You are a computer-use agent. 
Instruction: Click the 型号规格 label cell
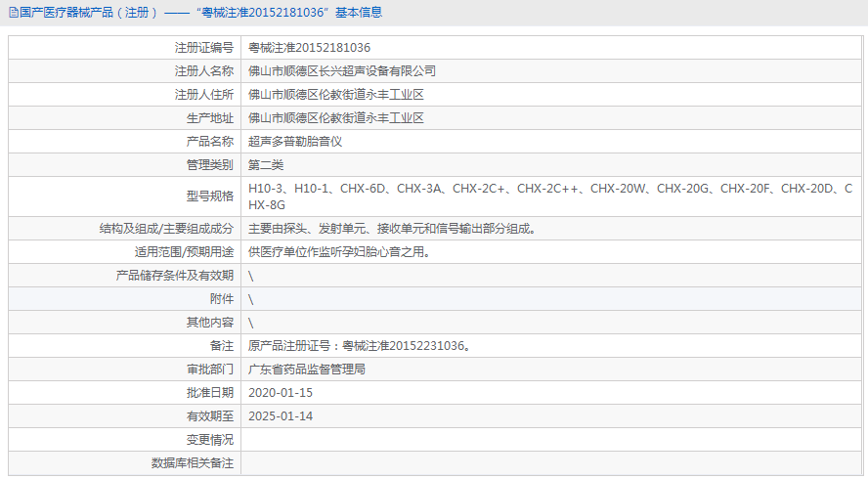point(209,196)
